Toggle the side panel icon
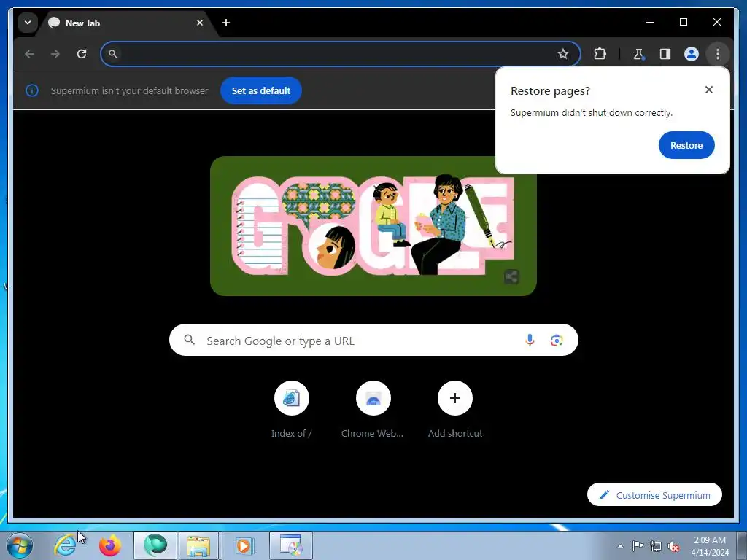Screen dimensions: 747x560 coord(665,54)
